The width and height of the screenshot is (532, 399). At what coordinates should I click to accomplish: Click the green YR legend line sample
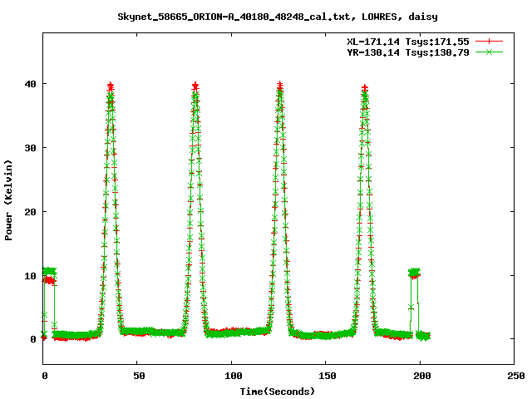tap(489, 52)
